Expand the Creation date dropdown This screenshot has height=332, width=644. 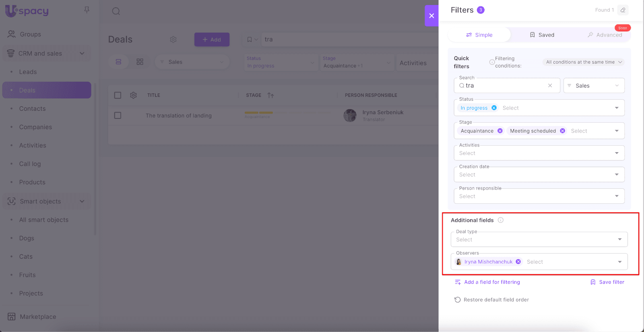pyautogui.click(x=539, y=175)
